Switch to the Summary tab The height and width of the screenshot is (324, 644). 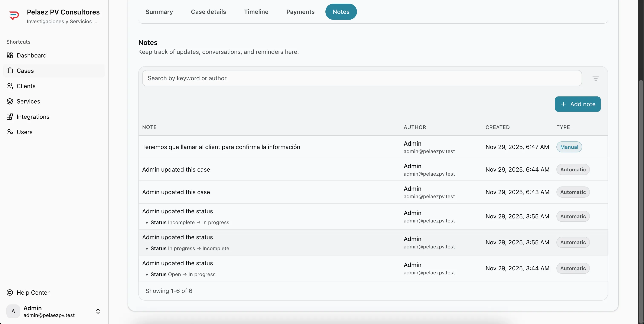(x=159, y=12)
